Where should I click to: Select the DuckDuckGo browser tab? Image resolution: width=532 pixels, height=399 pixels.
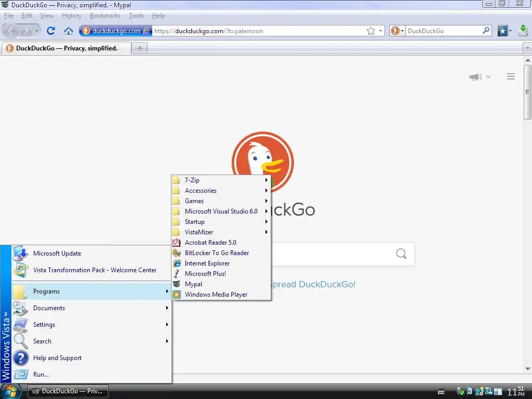pos(66,48)
